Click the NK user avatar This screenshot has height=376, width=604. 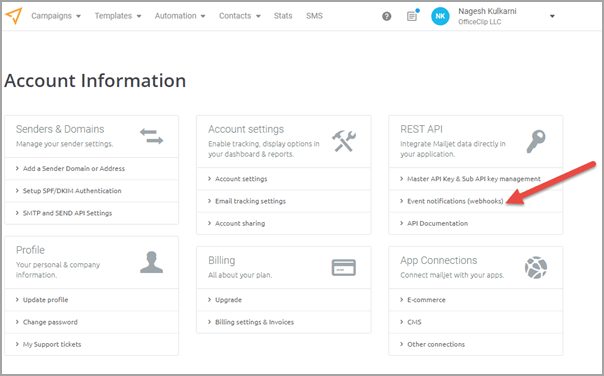(x=440, y=16)
